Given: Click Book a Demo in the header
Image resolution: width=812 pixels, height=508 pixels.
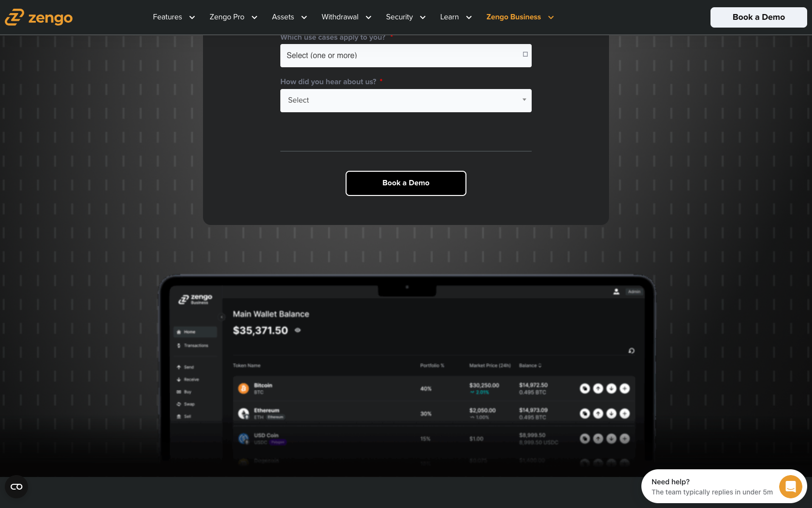Looking at the screenshot, I should 758,17.
